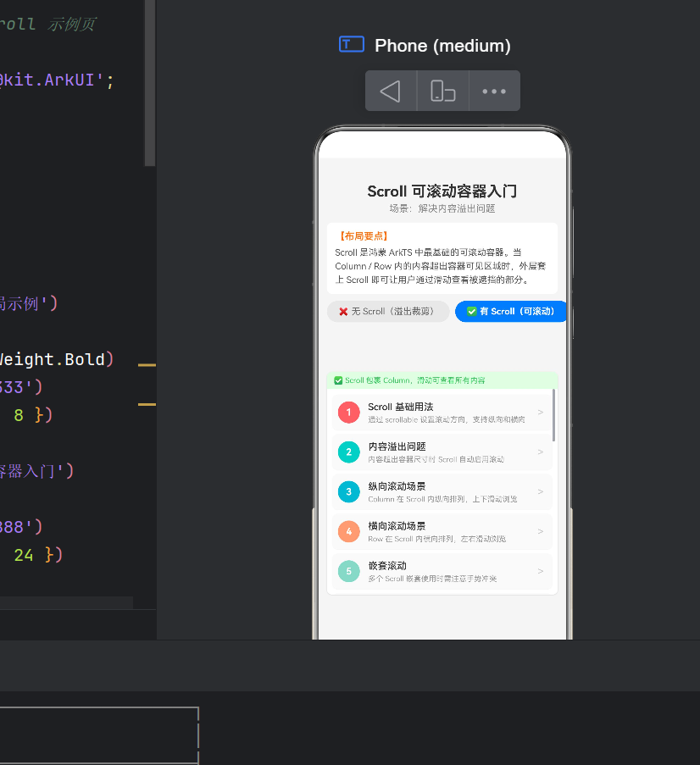Screen dimensions: 700x765
Task: Click the rotate device icon in previewer toolbar
Action: tap(442, 91)
